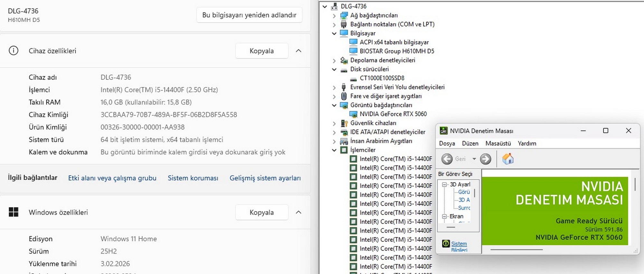Click the Cihaz özellikleri info icon
This screenshot has height=274, width=644.
pyautogui.click(x=14, y=51)
